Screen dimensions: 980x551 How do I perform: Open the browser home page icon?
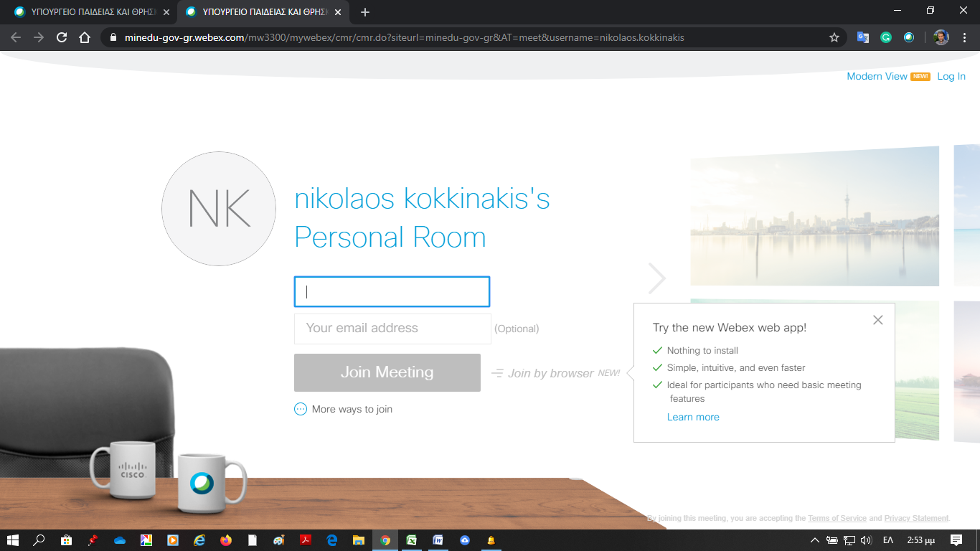85,37
